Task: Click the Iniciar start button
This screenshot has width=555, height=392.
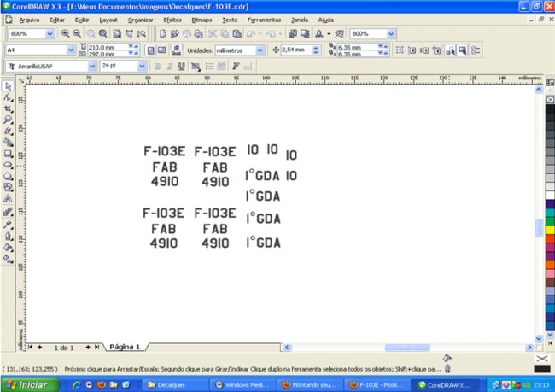Action: (x=27, y=384)
